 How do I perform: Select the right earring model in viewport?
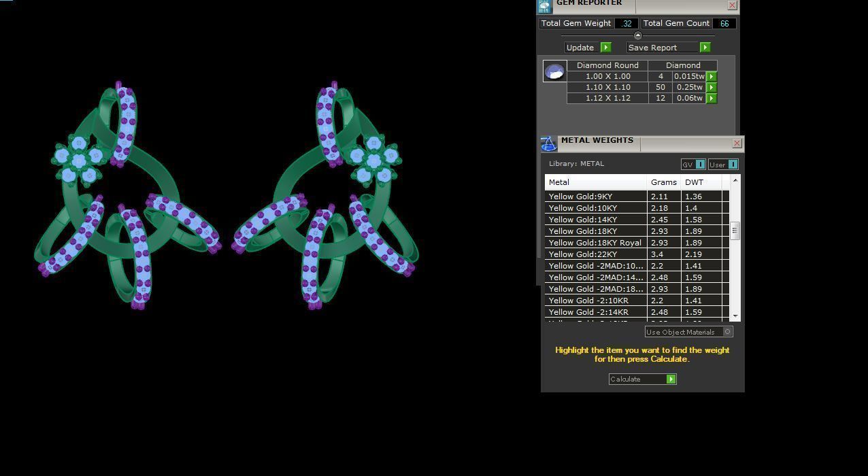(x=326, y=196)
